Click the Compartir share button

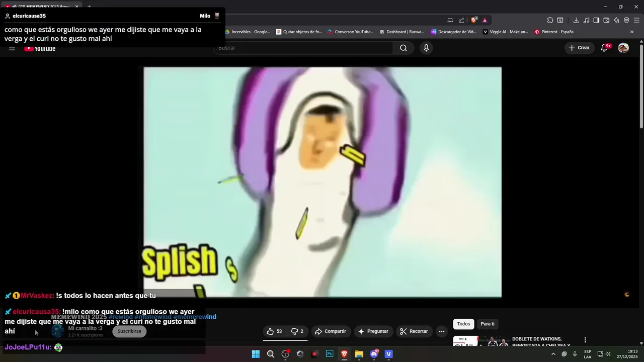[330, 331]
